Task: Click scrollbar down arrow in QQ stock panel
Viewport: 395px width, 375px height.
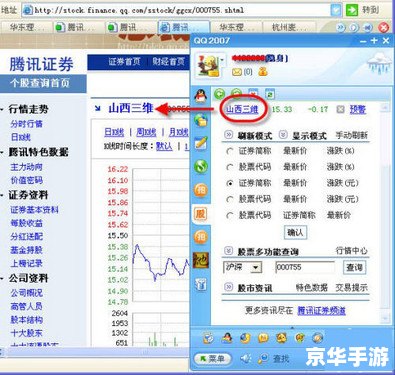Action: [385, 318]
